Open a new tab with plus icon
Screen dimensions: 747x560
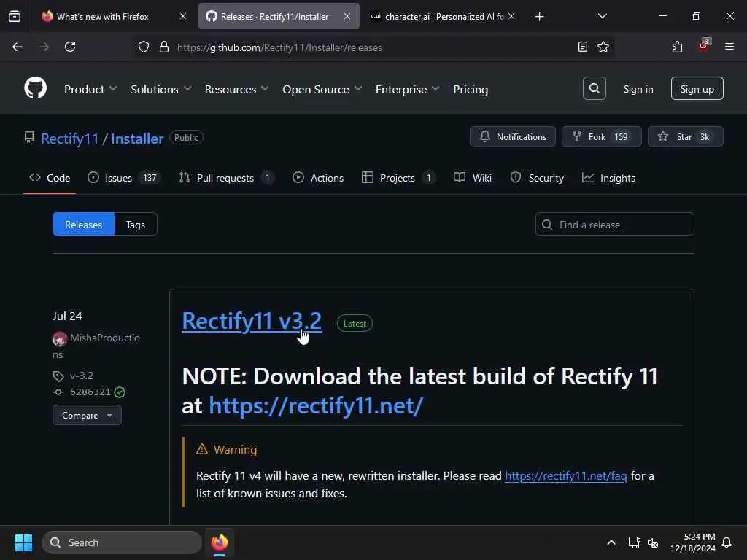(539, 17)
